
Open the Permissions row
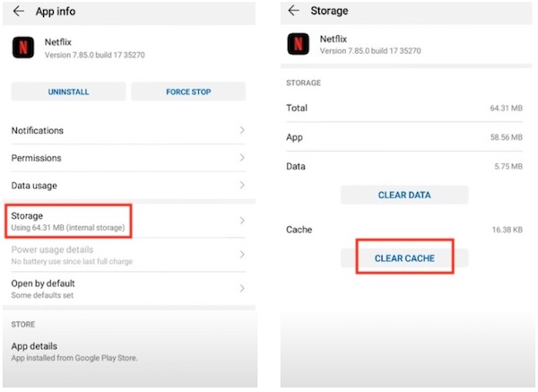click(x=128, y=158)
